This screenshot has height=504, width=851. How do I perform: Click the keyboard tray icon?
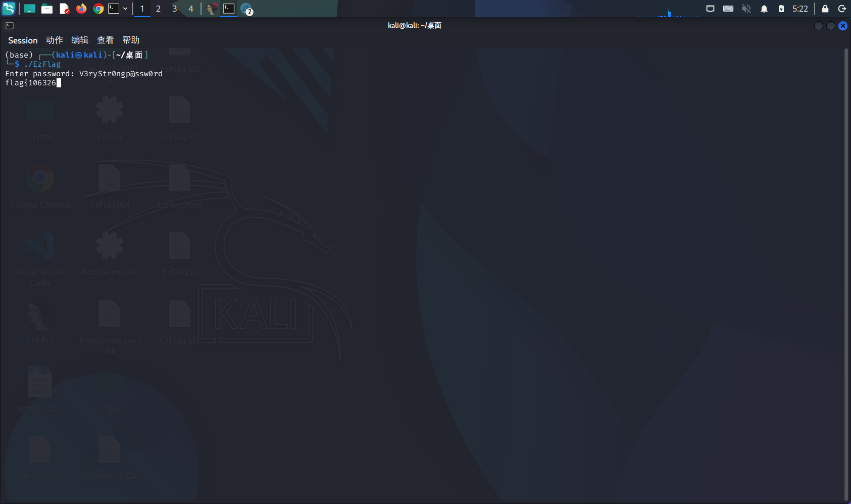728,9
